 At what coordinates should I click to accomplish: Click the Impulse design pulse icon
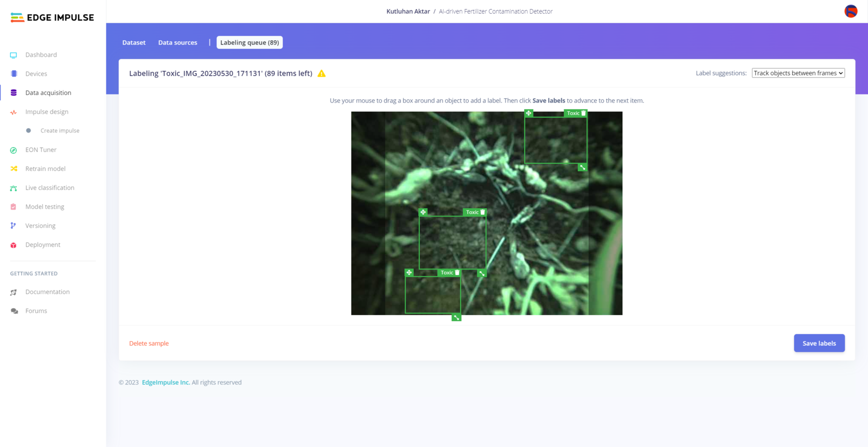coord(14,112)
